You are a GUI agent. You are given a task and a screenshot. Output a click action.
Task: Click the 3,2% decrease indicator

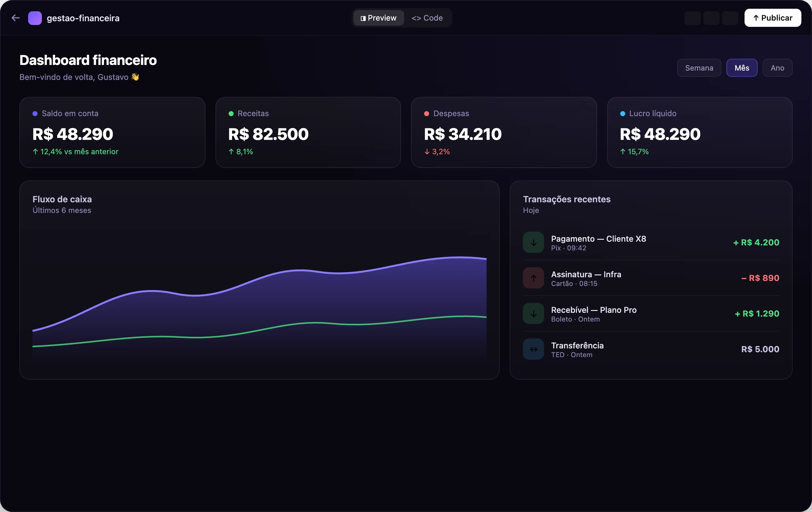tap(437, 152)
